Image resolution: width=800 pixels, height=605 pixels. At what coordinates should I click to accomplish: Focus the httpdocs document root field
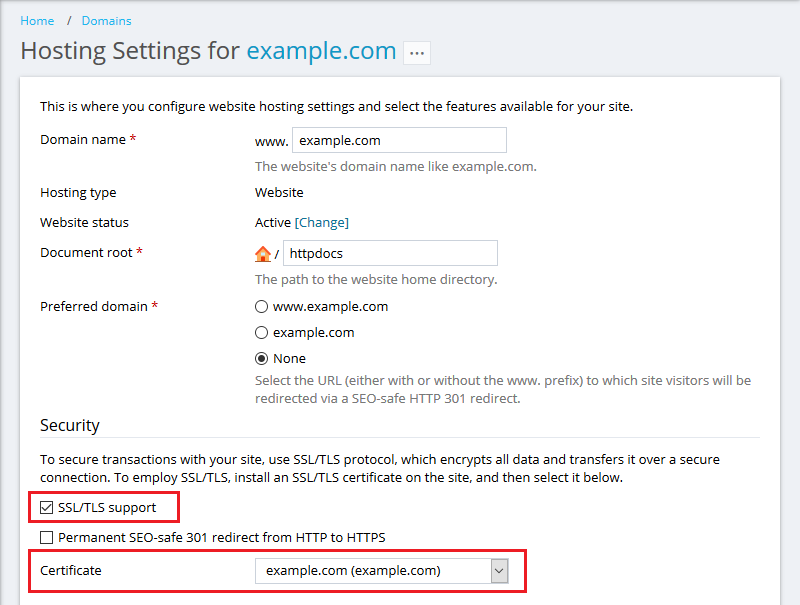(390, 253)
